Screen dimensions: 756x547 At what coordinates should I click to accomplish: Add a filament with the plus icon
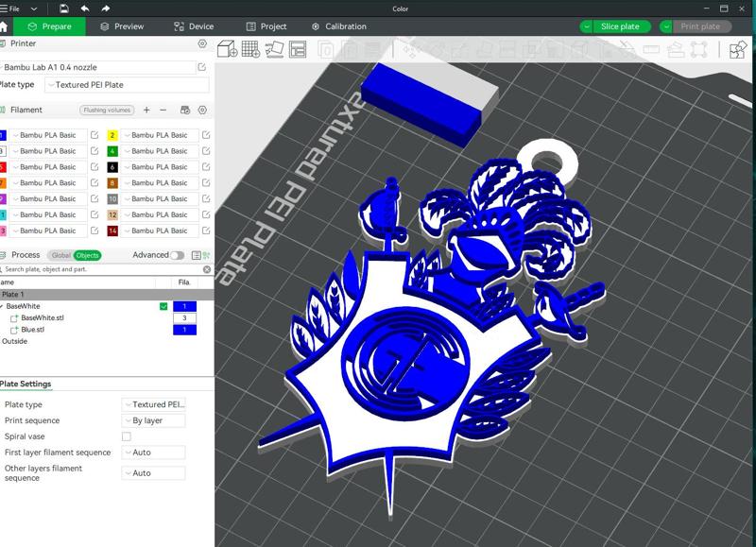pos(148,110)
